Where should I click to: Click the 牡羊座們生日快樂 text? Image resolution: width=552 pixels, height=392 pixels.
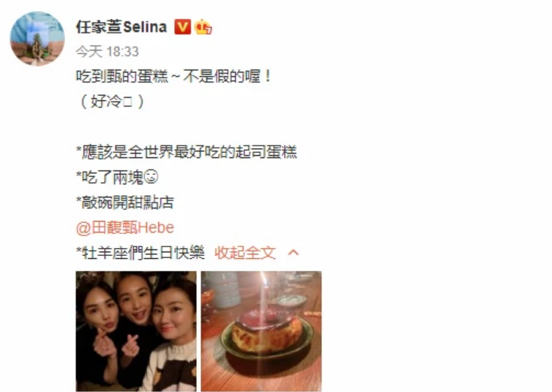click(141, 253)
